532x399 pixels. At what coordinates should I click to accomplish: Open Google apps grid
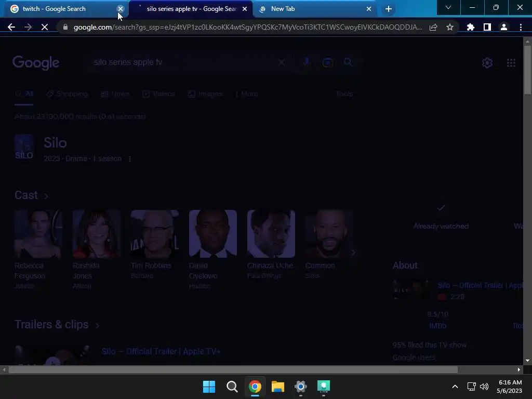511,63
